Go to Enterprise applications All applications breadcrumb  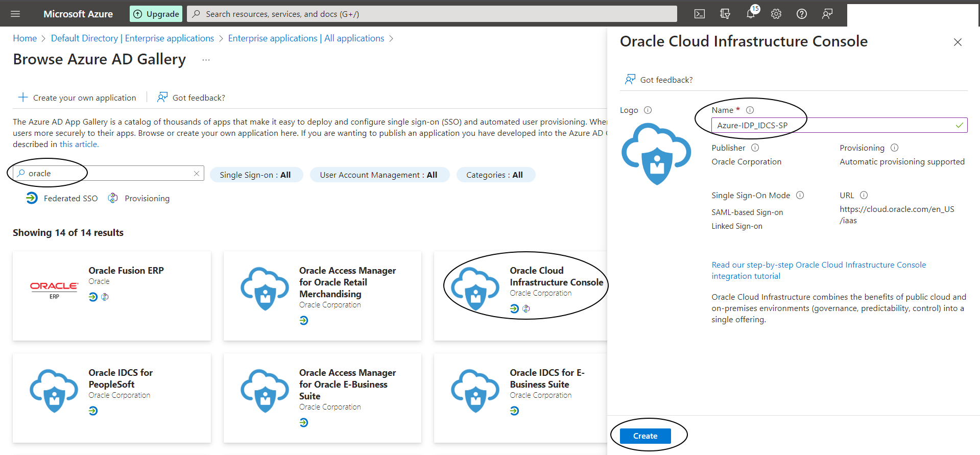tap(306, 38)
